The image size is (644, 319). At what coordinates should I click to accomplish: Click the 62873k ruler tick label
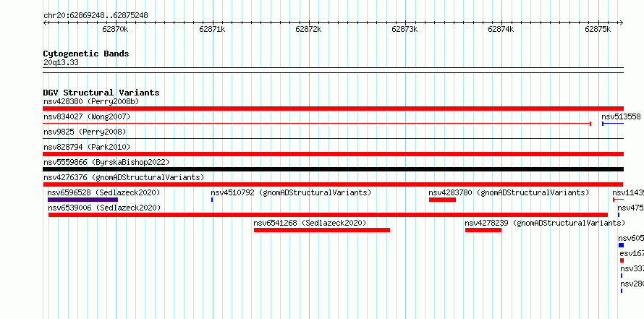coord(404,29)
